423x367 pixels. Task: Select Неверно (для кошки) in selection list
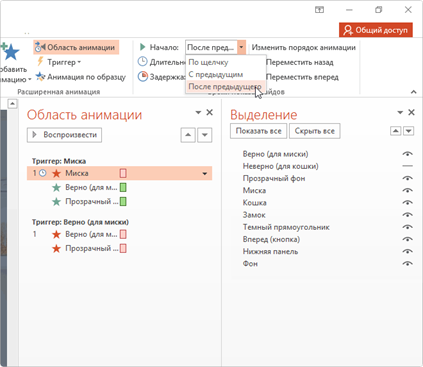(x=280, y=166)
